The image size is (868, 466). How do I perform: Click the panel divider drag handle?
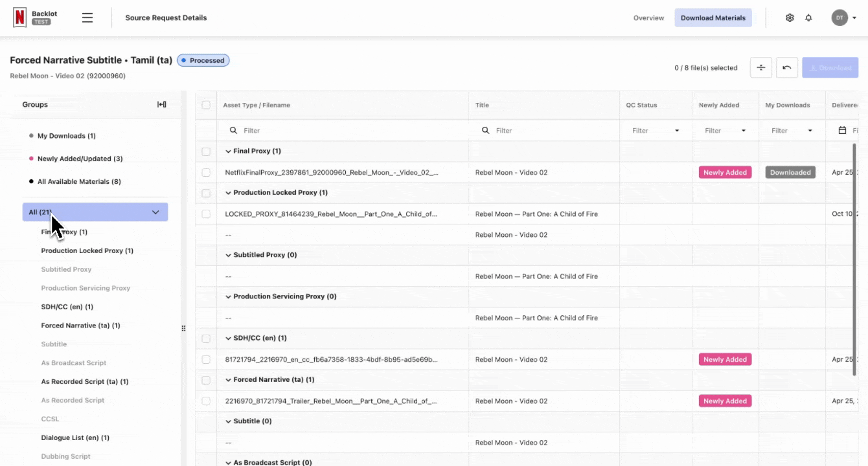point(183,328)
